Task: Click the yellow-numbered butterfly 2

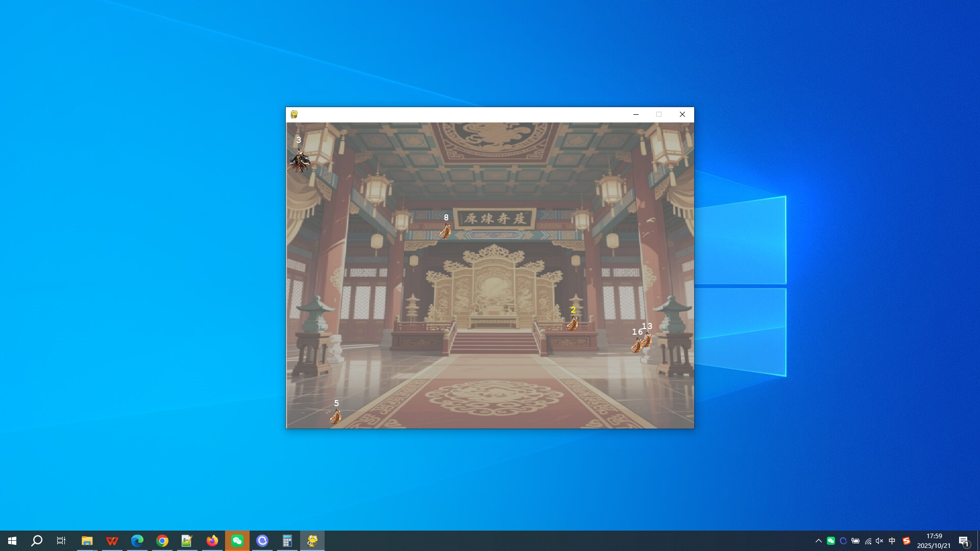Action: point(574,323)
